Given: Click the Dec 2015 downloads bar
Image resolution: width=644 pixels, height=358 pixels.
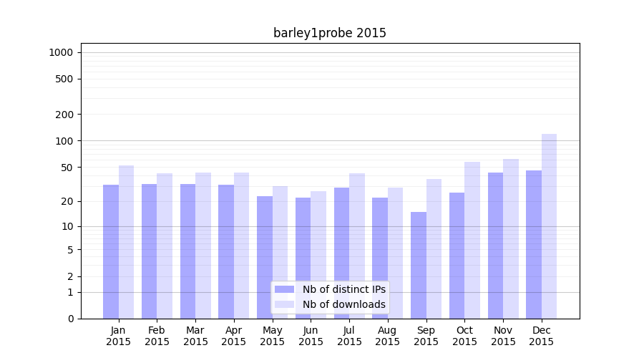Looking at the screenshot, I should point(549,226).
